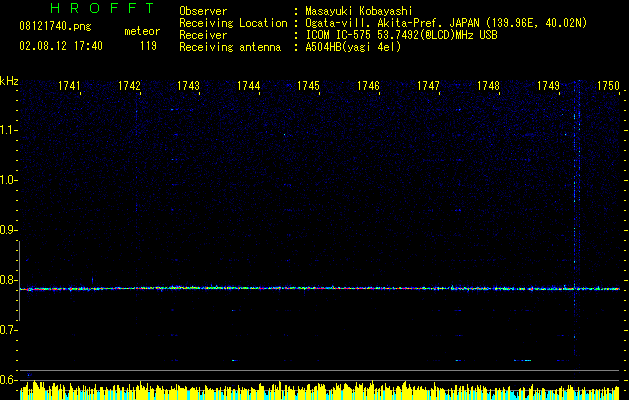Image resolution: width=629 pixels, height=400 pixels.
Task: Click time marker 1741
Action: pos(69,86)
